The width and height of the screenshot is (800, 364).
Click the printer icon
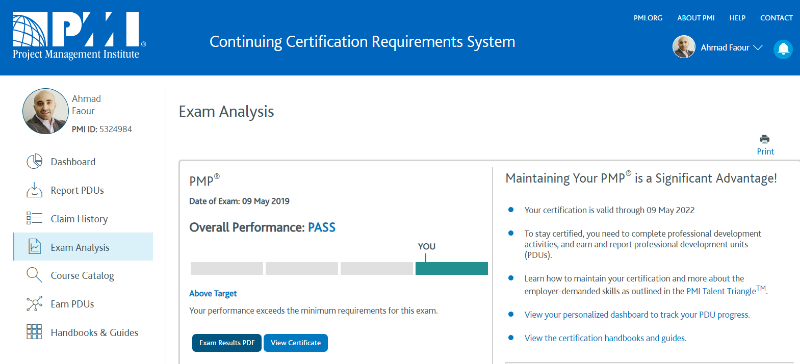click(764, 139)
